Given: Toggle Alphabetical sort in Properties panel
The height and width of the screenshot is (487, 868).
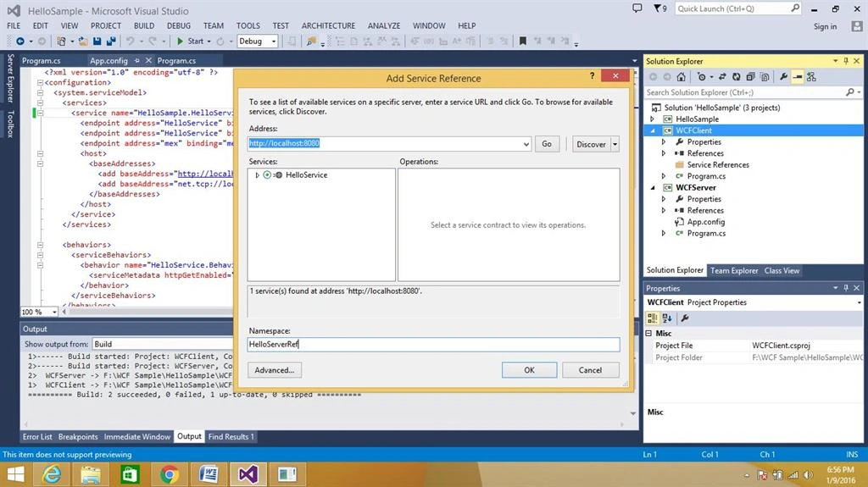Looking at the screenshot, I should 667,318.
